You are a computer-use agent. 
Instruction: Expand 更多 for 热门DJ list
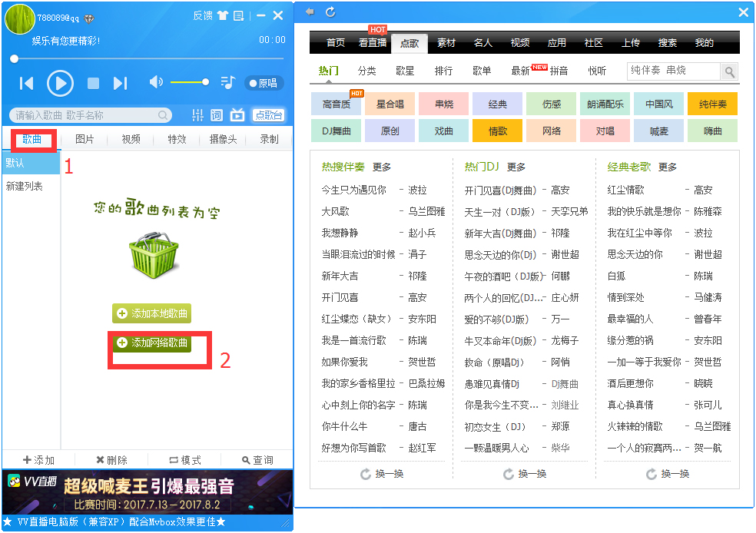tap(514, 168)
